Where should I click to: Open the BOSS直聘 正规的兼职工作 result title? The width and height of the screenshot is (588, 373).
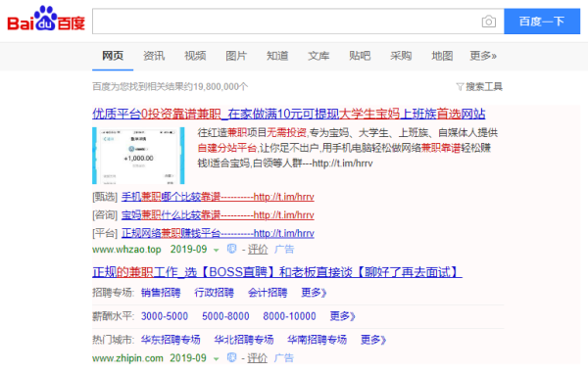pos(277,272)
